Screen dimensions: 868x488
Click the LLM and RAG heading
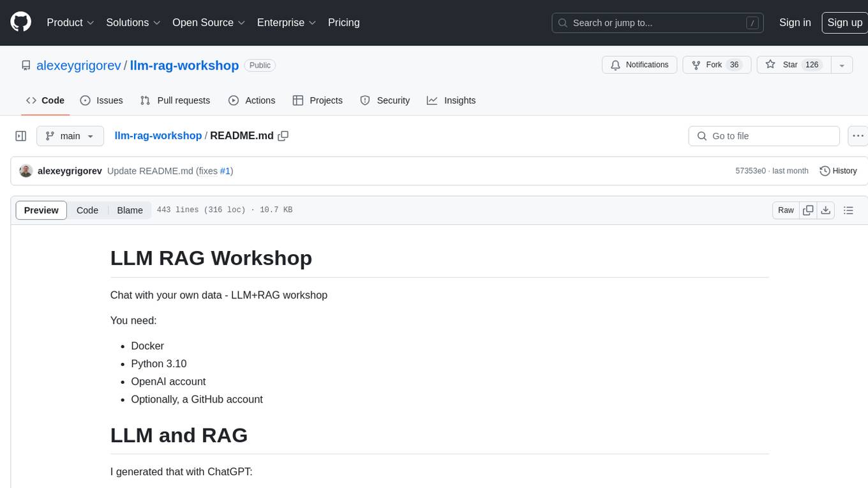pyautogui.click(x=179, y=435)
